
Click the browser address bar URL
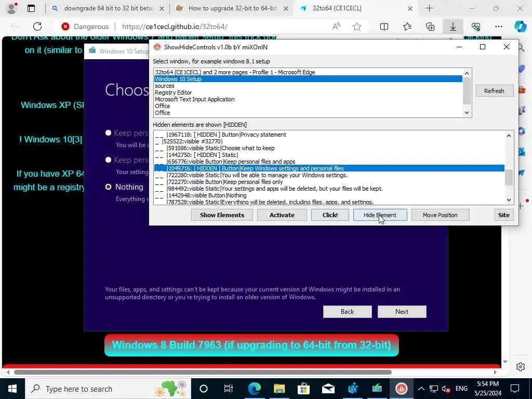pyautogui.click(x=175, y=26)
